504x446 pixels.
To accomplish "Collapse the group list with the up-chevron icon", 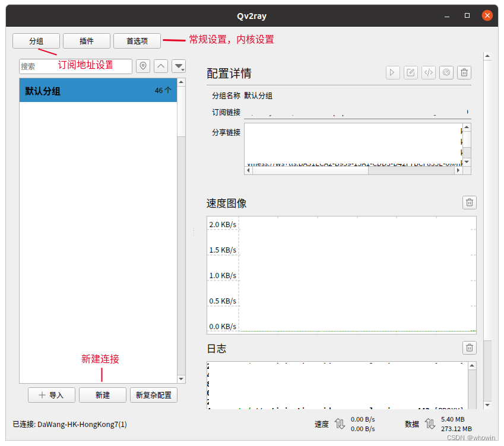I will [161, 66].
